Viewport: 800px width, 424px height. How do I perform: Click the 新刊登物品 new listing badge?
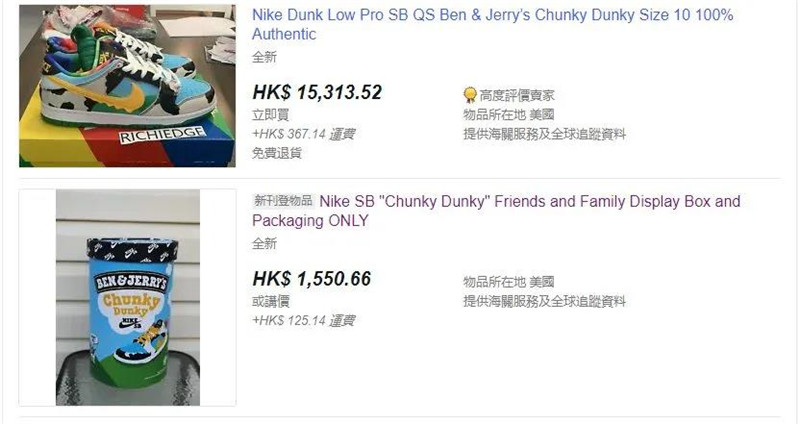(x=283, y=201)
